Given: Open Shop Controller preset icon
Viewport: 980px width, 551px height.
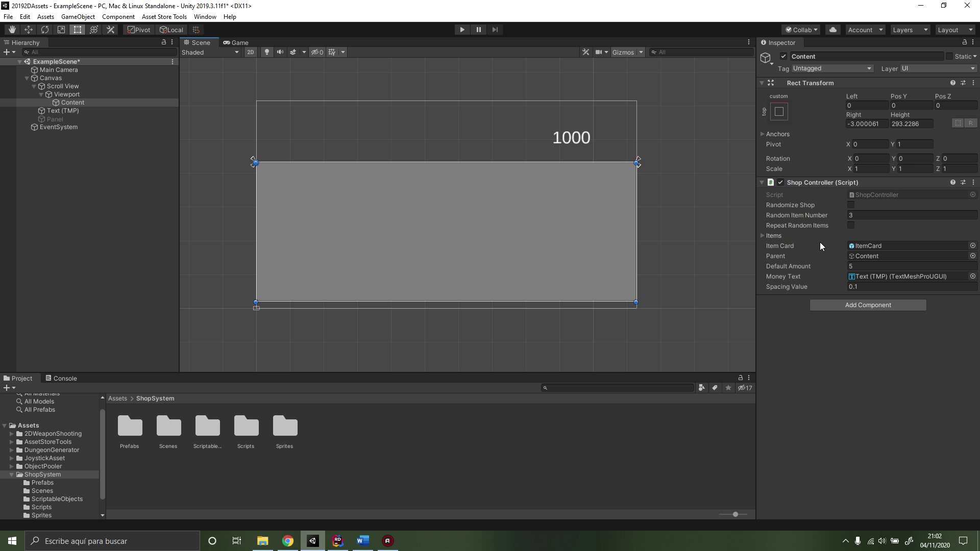Looking at the screenshot, I should [963, 182].
